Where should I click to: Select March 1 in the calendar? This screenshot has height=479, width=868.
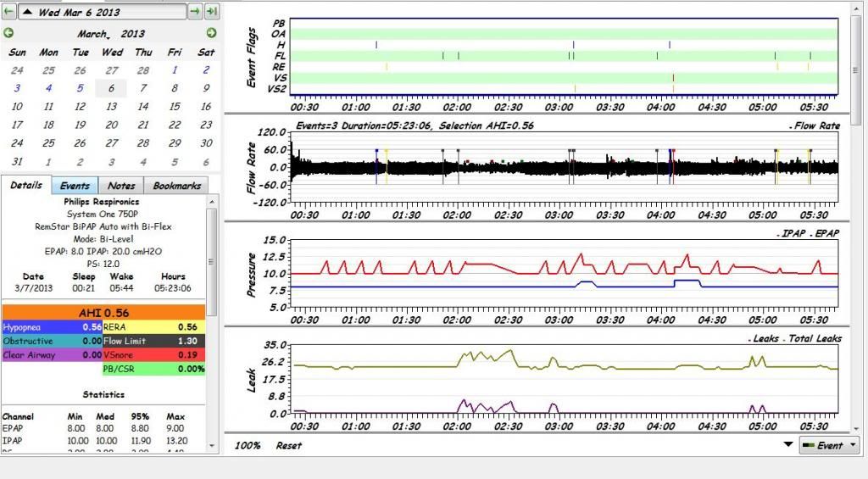click(x=175, y=70)
